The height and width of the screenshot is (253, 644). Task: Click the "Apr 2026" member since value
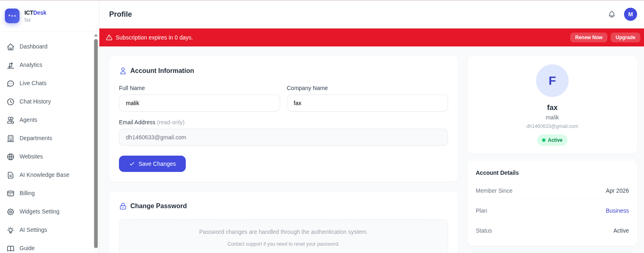tap(617, 191)
